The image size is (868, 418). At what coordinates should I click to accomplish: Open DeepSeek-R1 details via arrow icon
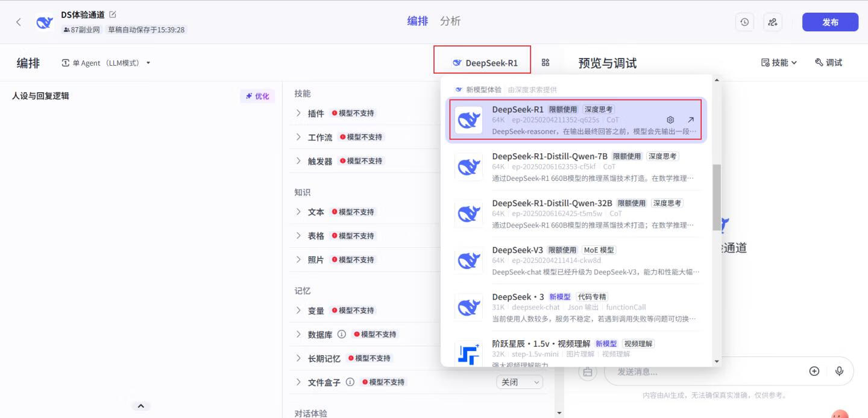[690, 120]
